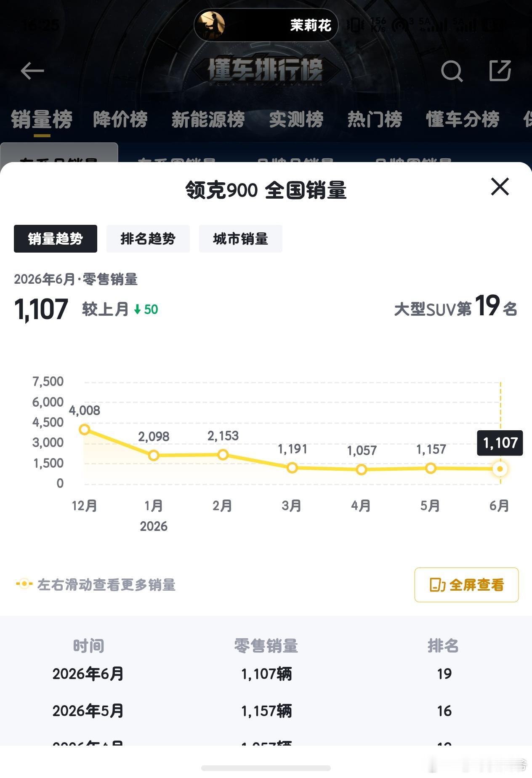Switch to 销量榜 tab
Screen dimensions: 532x778
(x=42, y=120)
